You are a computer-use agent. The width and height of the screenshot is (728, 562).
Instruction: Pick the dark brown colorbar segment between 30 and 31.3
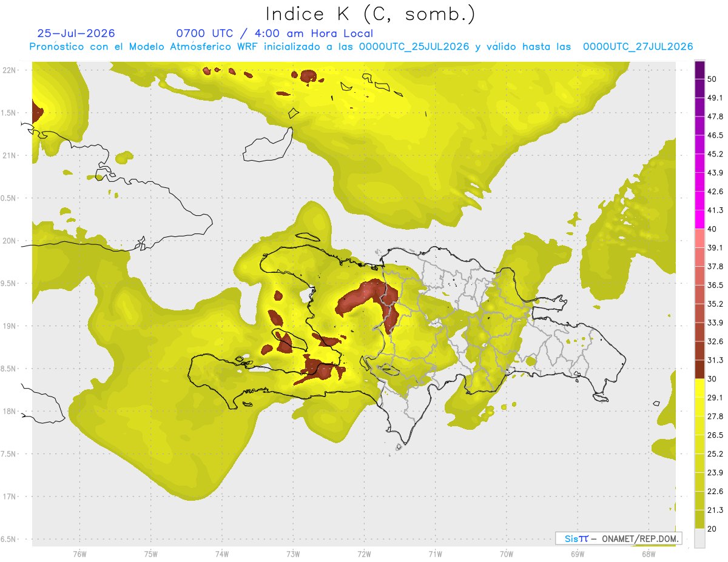point(699,369)
